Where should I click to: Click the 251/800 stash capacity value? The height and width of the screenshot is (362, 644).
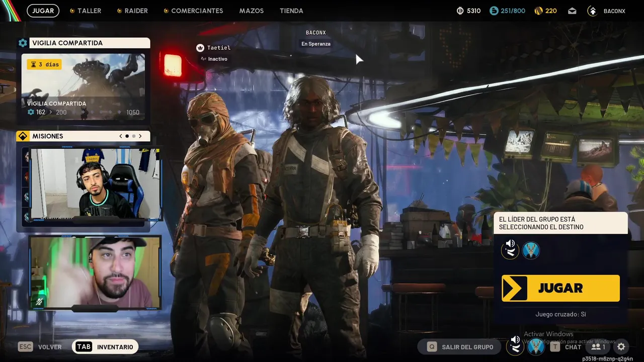pyautogui.click(x=513, y=11)
